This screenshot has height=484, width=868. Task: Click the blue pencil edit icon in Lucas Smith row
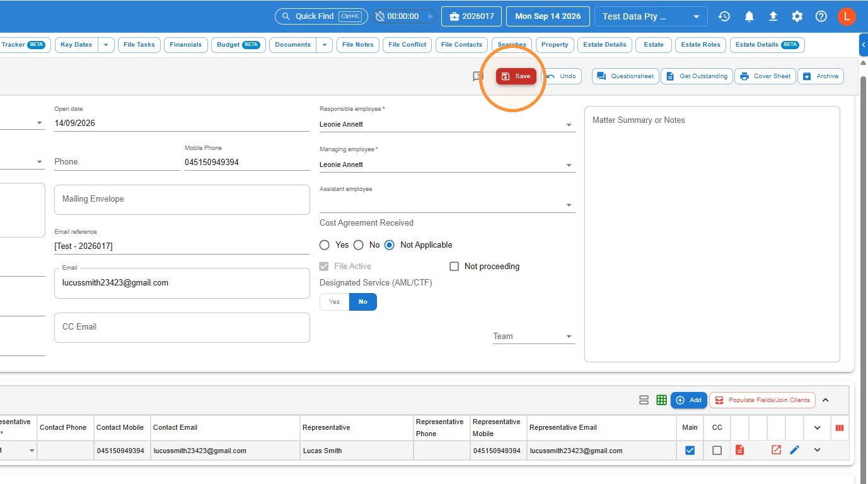point(794,450)
